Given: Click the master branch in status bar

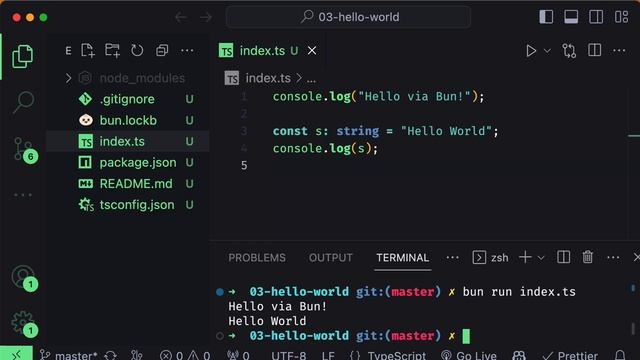Looking at the screenshot, I should click(x=68, y=355).
